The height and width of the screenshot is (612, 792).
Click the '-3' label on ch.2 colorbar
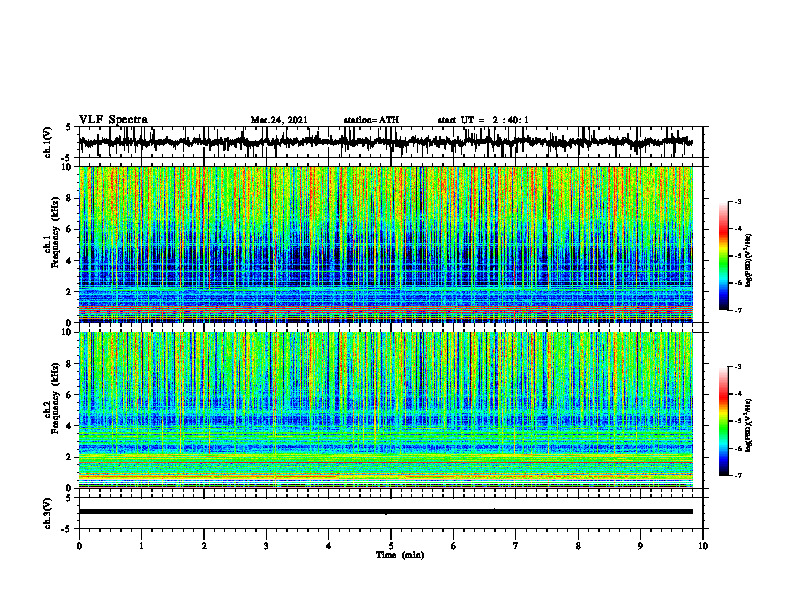738,367
